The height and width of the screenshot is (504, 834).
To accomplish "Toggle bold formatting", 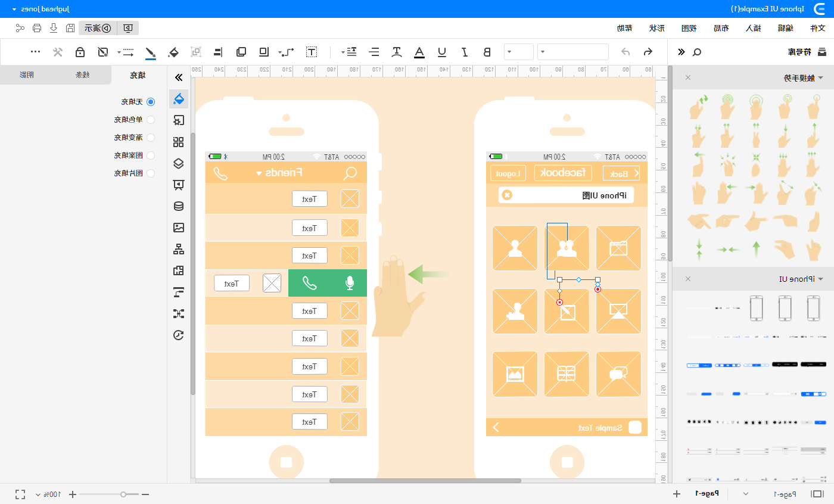I will (x=487, y=52).
